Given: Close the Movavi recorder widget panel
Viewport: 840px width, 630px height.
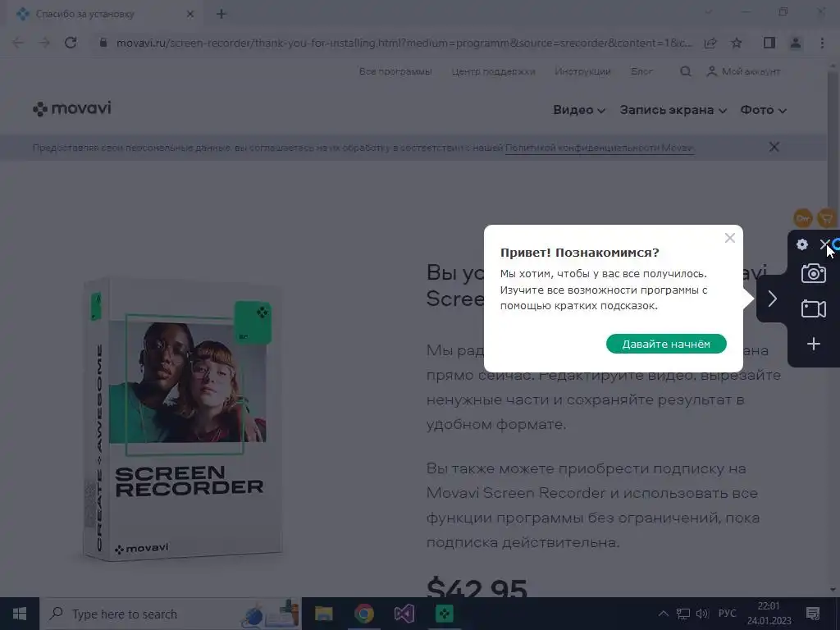Looking at the screenshot, I should [x=824, y=244].
